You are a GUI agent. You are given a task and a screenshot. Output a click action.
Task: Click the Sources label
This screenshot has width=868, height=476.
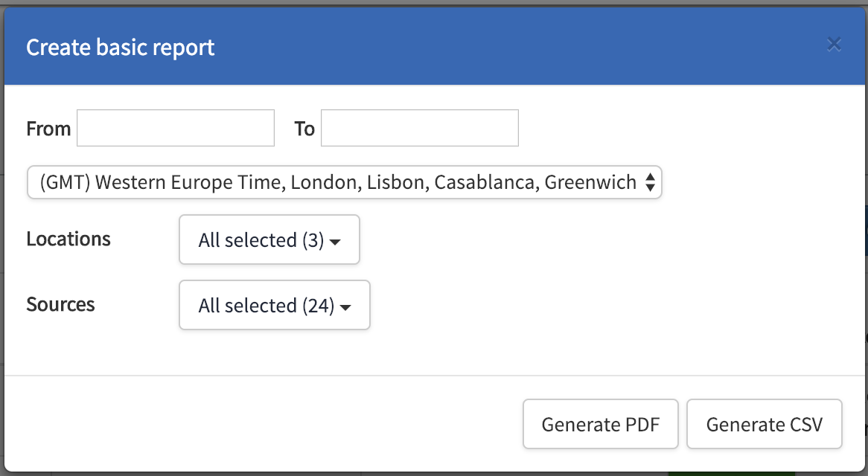tap(60, 305)
